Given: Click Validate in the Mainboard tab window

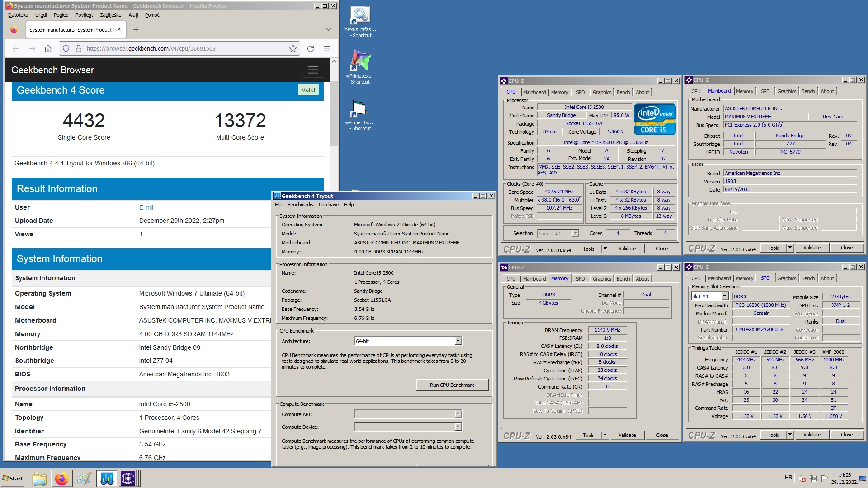Looking at the screenshot, I should pyautogui.click(x=811, y=248).
